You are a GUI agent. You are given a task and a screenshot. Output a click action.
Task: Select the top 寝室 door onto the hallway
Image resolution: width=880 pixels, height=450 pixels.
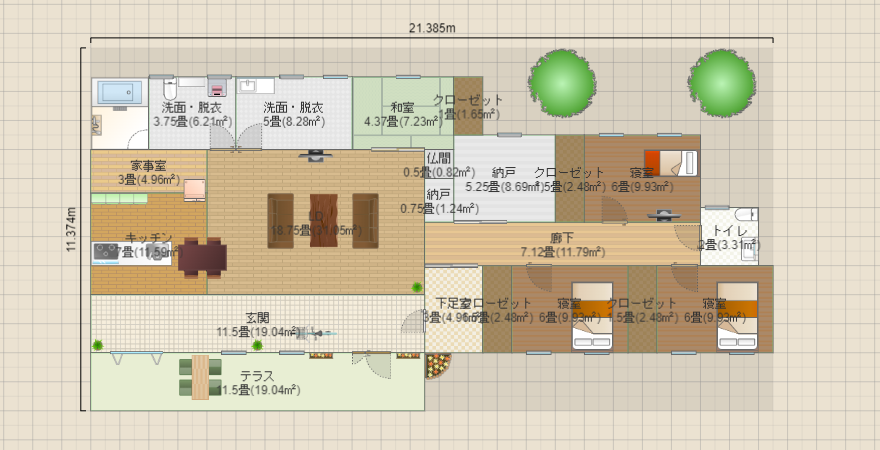[615, 211]
